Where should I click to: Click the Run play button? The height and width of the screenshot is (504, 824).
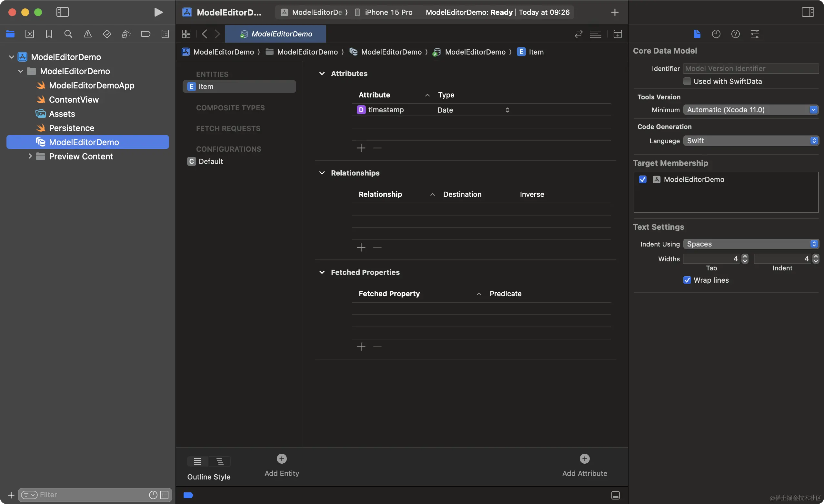pyautogui.click(x=158, y=12)
